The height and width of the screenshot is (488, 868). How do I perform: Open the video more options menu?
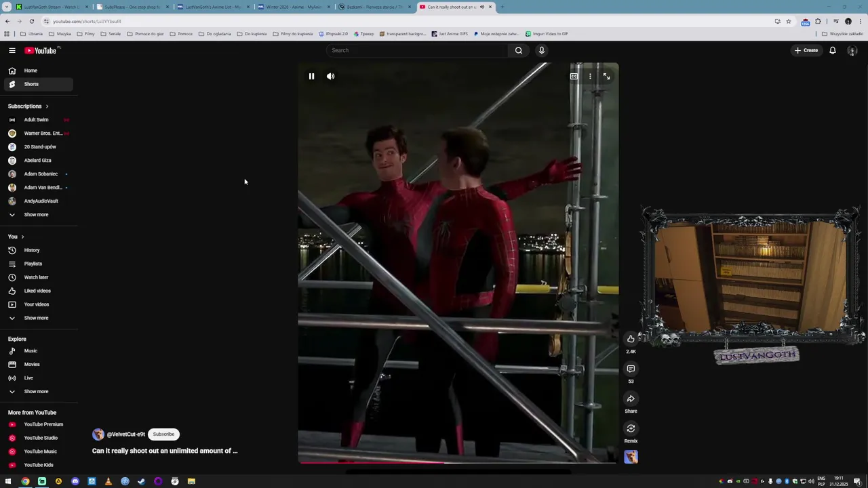[590, 76]
